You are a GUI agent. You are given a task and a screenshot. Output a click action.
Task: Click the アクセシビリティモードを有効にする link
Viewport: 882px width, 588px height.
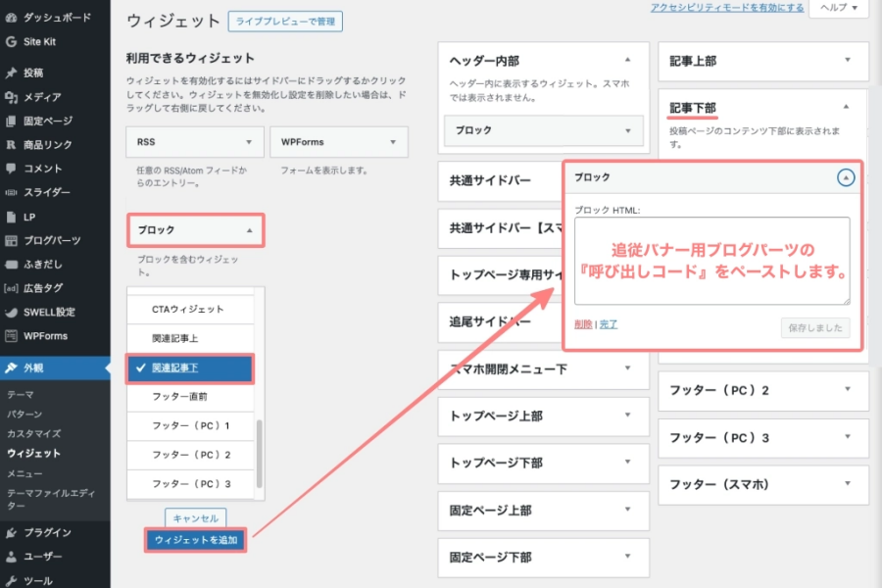727,7
